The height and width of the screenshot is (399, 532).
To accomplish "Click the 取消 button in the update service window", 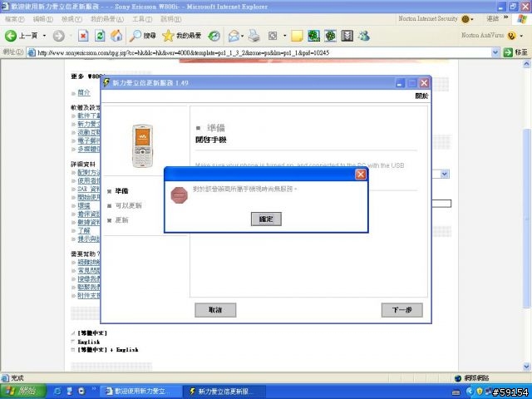I will click(x=215, y=310).
